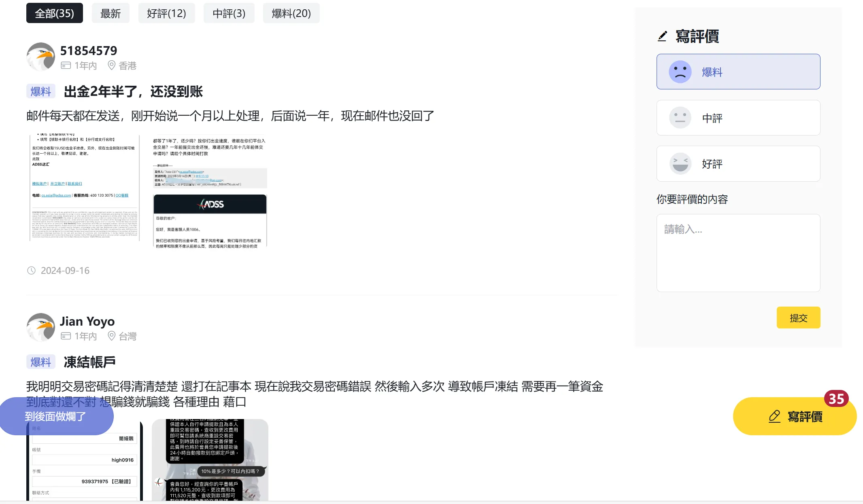Click the neutral face icon for 中評
Image resolution: width=863 pixels, height=504 pixels.
tap(680, 118)
